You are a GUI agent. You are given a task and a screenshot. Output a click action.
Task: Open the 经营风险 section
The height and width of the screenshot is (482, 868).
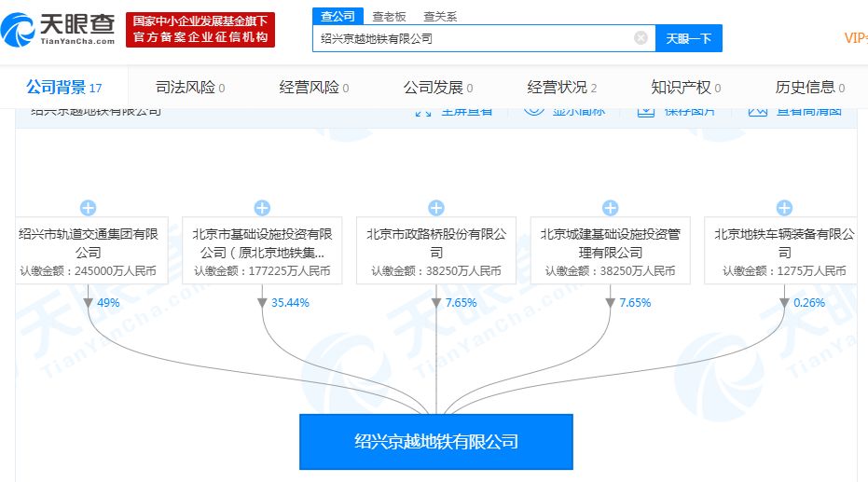pos(314,88)
